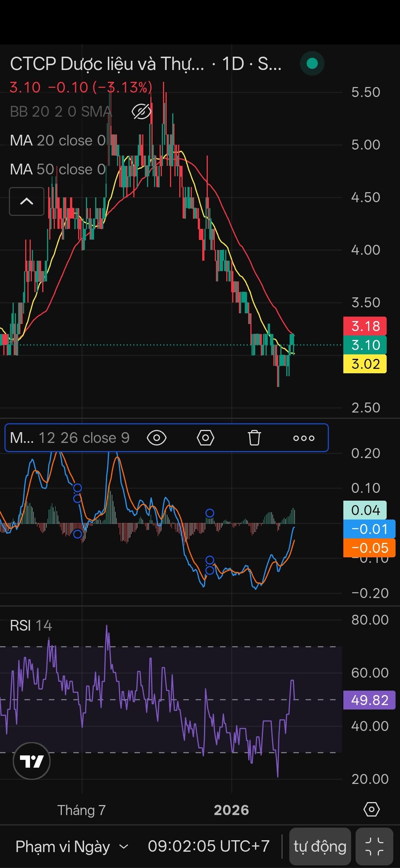Open chart settings hexagon near time axis
Image resolution: width=400 pixels, height=868 pixels.
pyautogui.click(x=371, y=809)
